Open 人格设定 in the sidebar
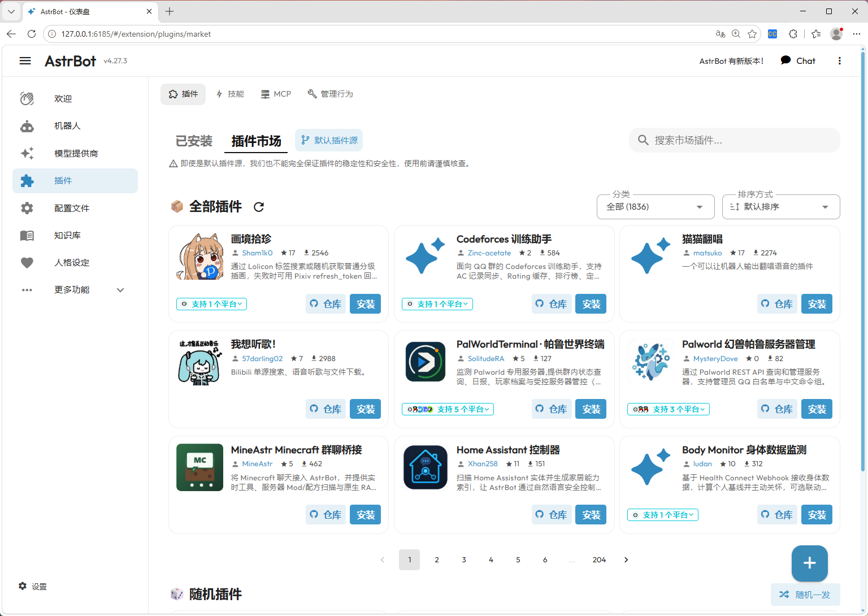 point(75,263)
